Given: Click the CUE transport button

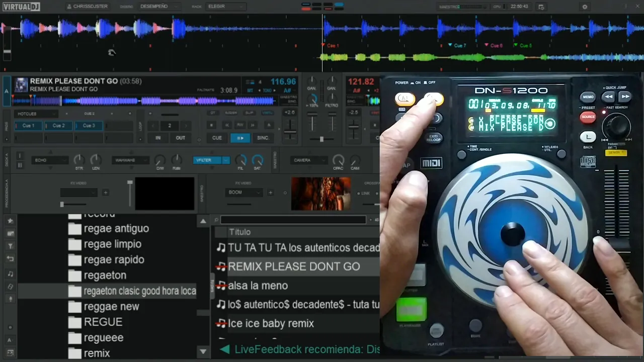Looking at the screenshot, I should point(217,138).
